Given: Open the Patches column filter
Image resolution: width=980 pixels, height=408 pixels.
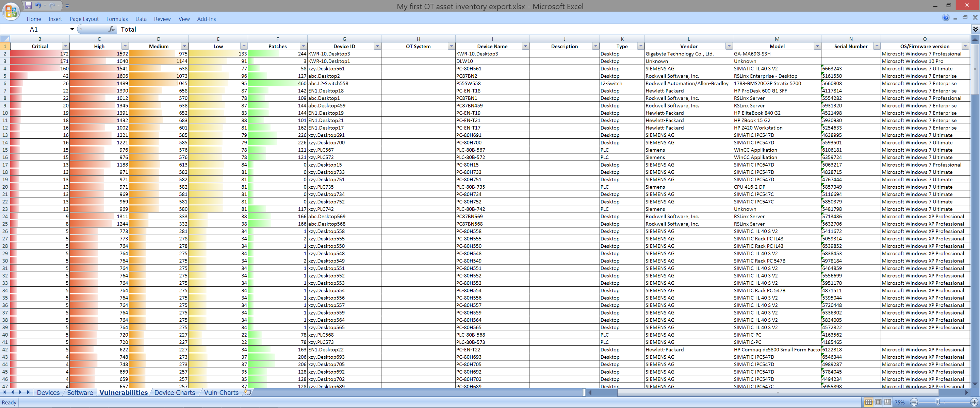Looking at the screenshot, I should point(303,46).
